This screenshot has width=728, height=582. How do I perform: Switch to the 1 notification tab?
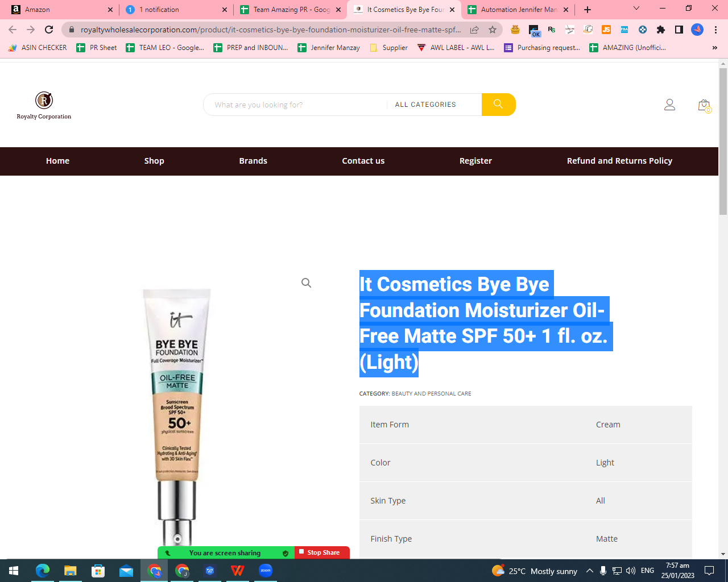tap(176, 10)
